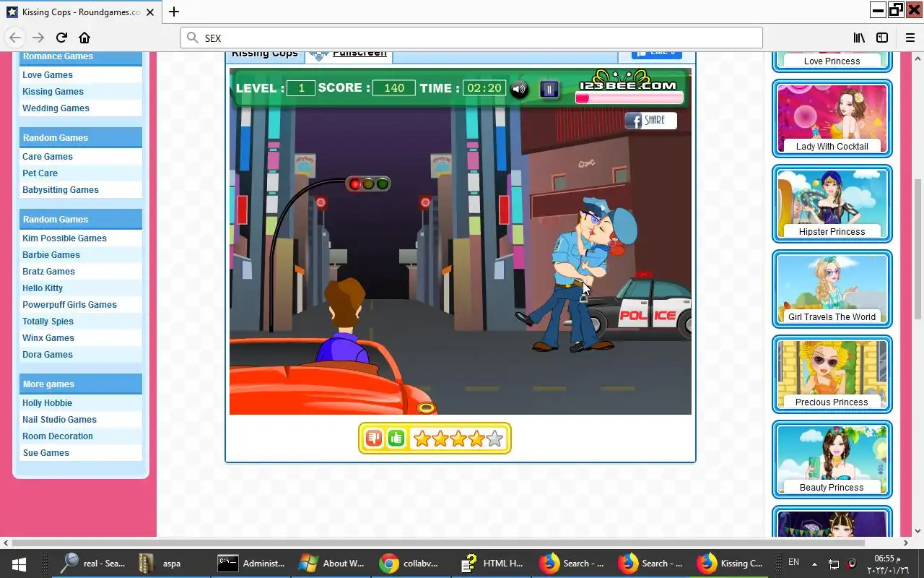Screen dimensions: 924x578
Task: Open HTML Help taskbar item
Action: pos(492,564)
